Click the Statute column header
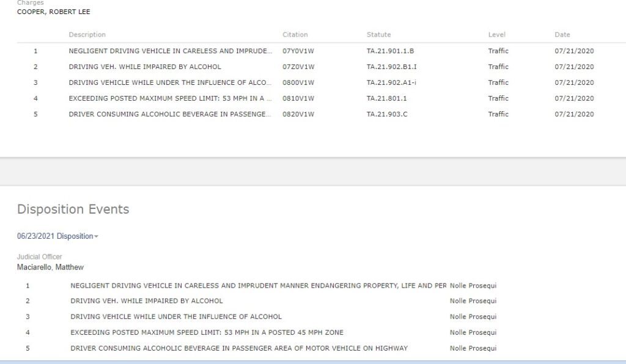Screen dimensions: 626x364 click(x=378, y=35)
